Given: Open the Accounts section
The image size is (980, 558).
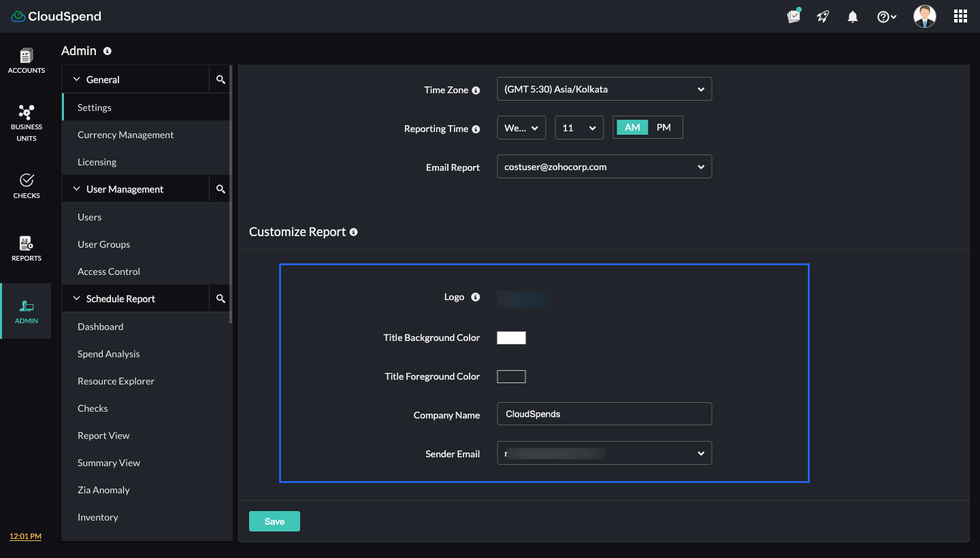Looking at the screenshot, I should (x=26, y=60).
